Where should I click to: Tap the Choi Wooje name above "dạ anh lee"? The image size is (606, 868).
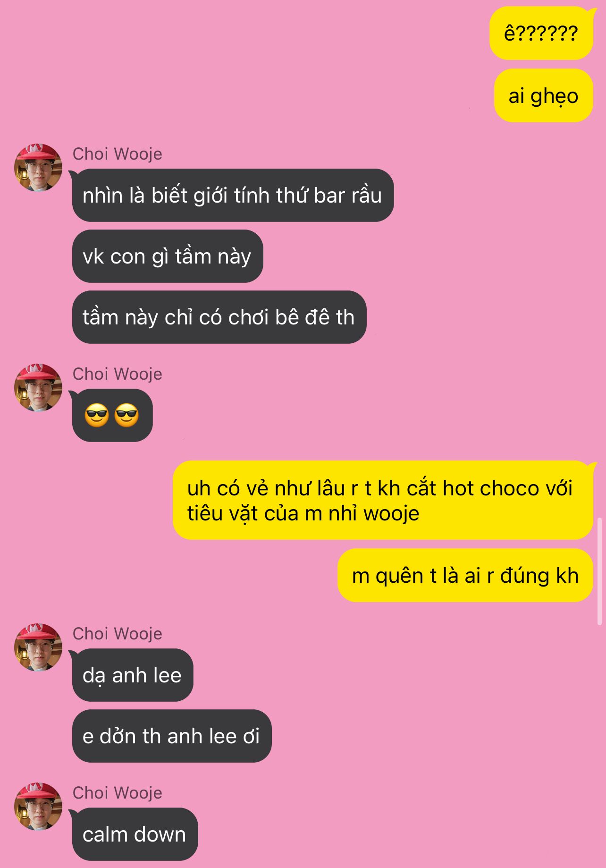tap(117, 634)
